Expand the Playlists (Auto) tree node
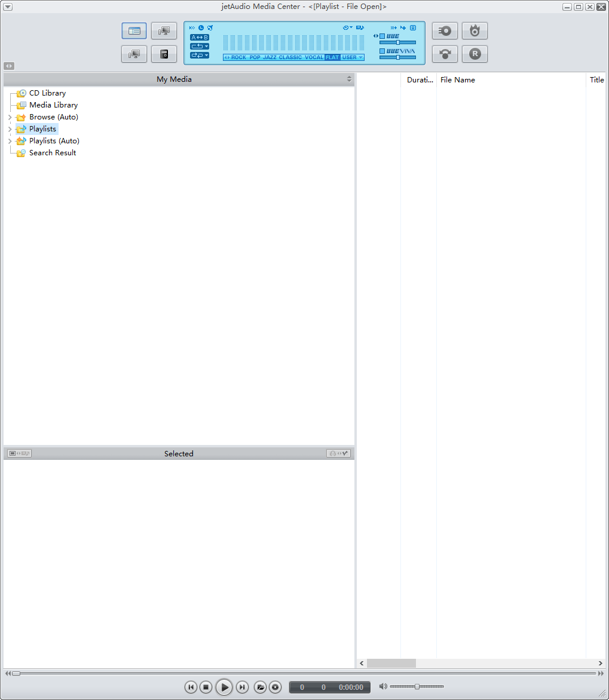Viewport: 609px width, 700px height. tap(10, 141)
